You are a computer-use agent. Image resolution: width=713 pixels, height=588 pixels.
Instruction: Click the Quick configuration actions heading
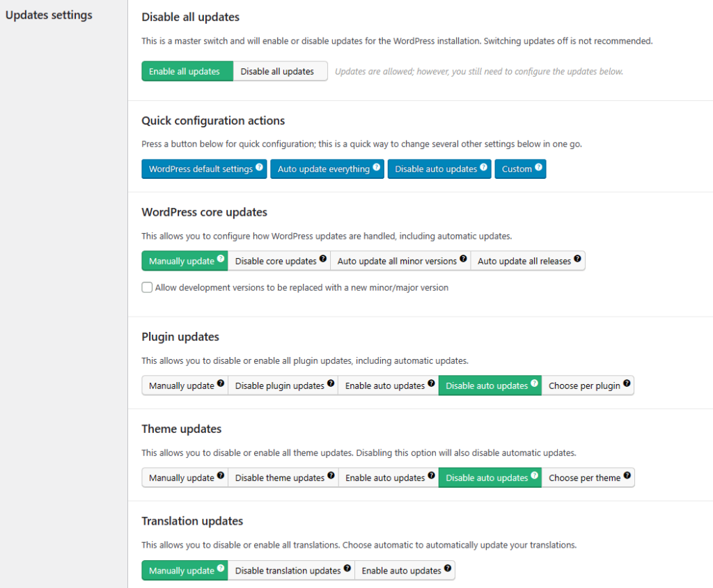(x=213, y=120)
